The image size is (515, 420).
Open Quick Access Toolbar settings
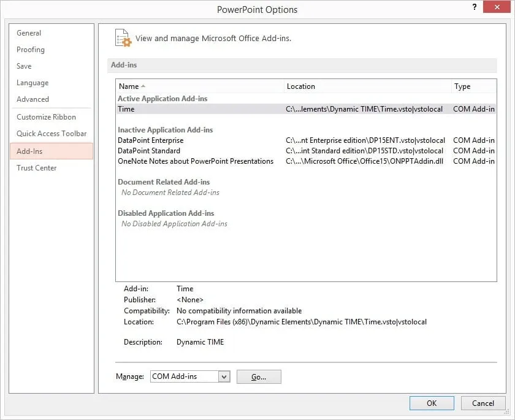(x=50, y=133)
